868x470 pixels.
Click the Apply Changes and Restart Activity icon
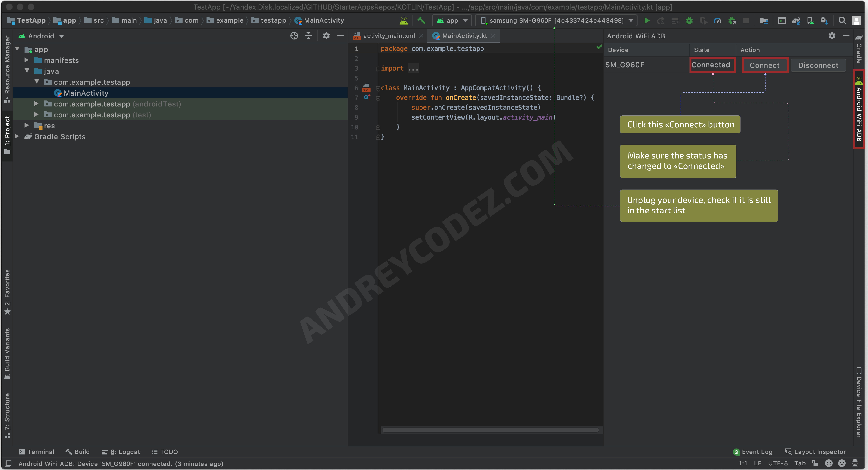661,21
